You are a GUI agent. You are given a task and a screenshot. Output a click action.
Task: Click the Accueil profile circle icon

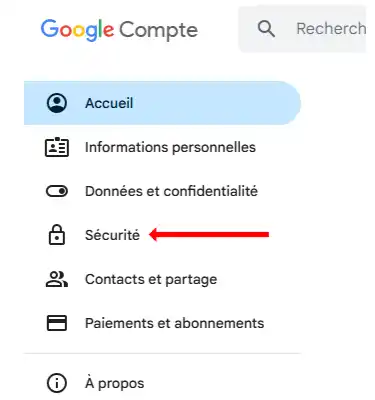point(57,103)
